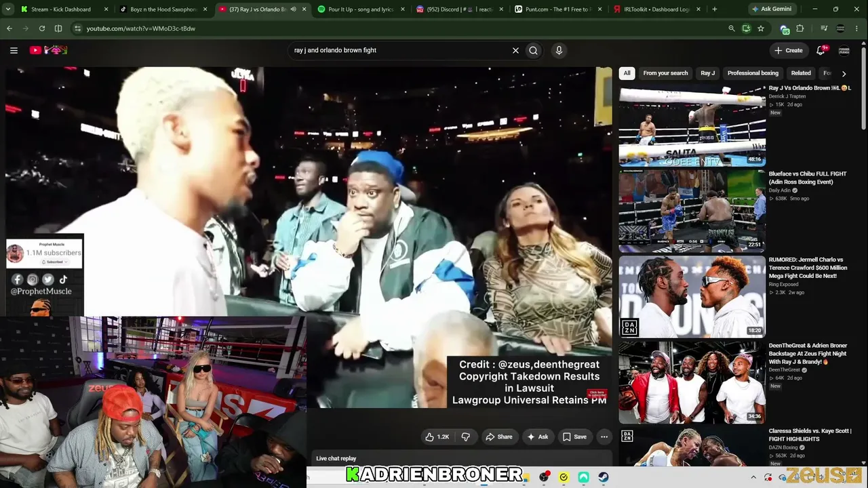Save the video to a playlist

(x=574, y=437)
